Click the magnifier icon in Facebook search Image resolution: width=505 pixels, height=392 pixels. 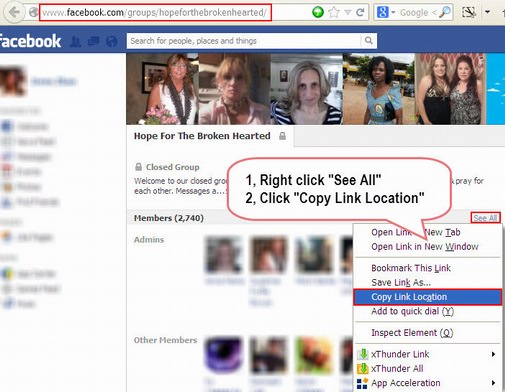[x=369, y=41]
